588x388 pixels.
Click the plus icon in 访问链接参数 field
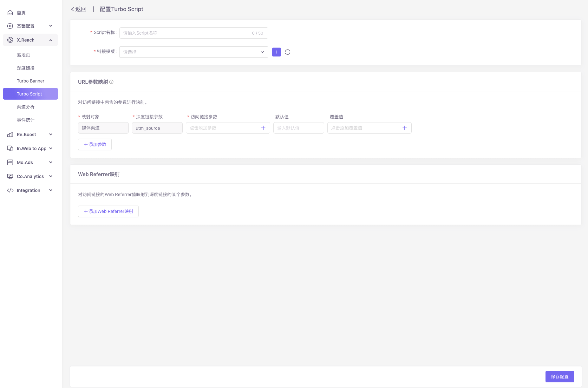coord(263,128)
